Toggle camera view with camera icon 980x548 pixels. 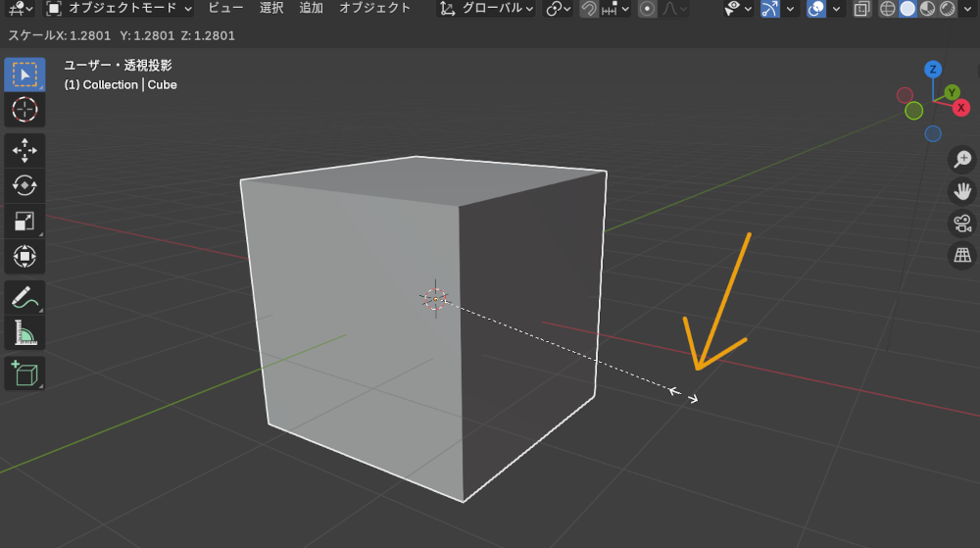[x=962, y=224]
